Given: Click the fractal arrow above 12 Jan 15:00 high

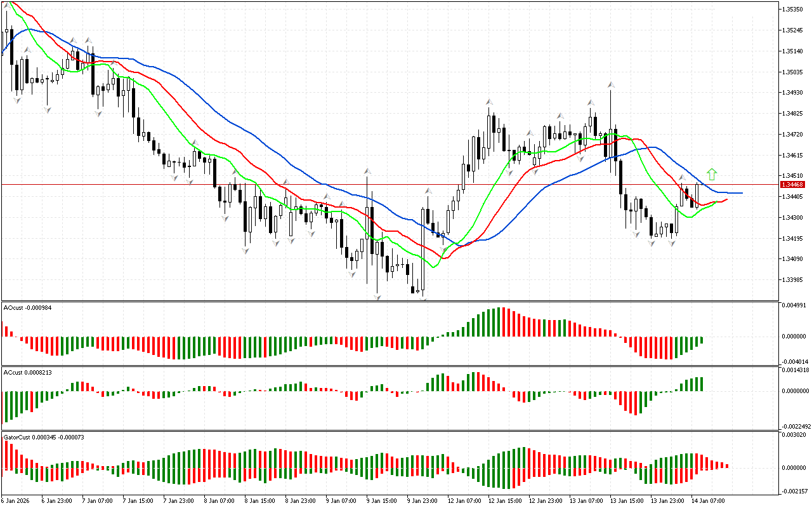Looking at the screenshot, I should [489, 102].
